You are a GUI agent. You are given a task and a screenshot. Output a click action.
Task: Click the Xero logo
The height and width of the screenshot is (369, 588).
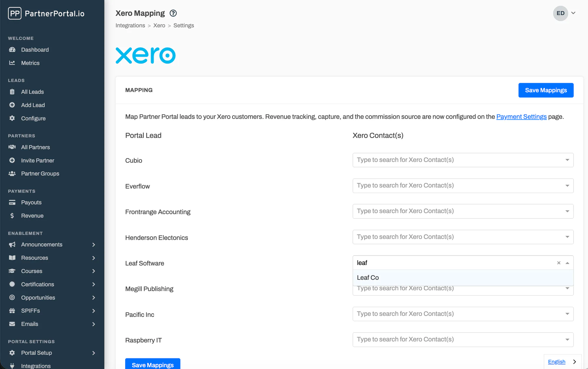coord(146,56)
